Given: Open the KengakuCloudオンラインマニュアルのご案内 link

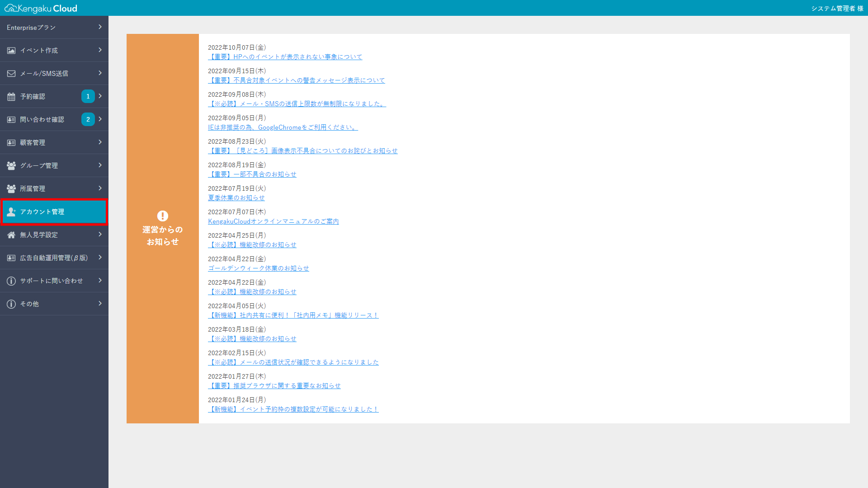Looking at the screenshot, I should tap(273, 221).
